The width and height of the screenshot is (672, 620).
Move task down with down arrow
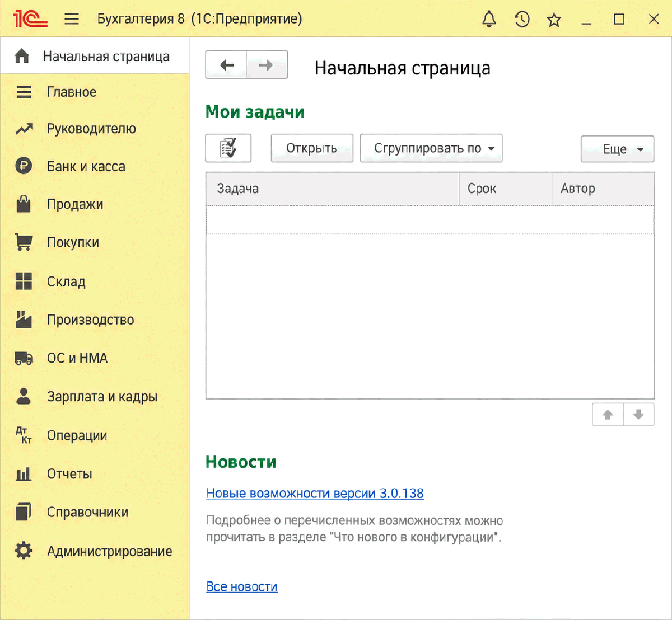[x=638, y=415]
